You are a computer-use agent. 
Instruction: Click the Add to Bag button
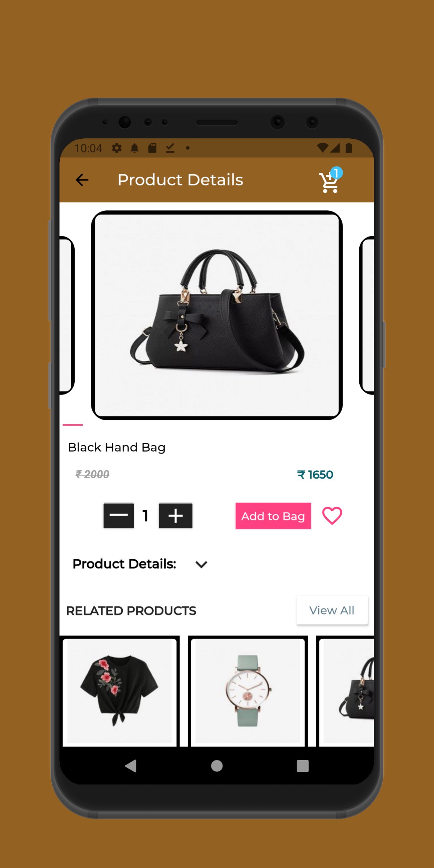[273, 516]
